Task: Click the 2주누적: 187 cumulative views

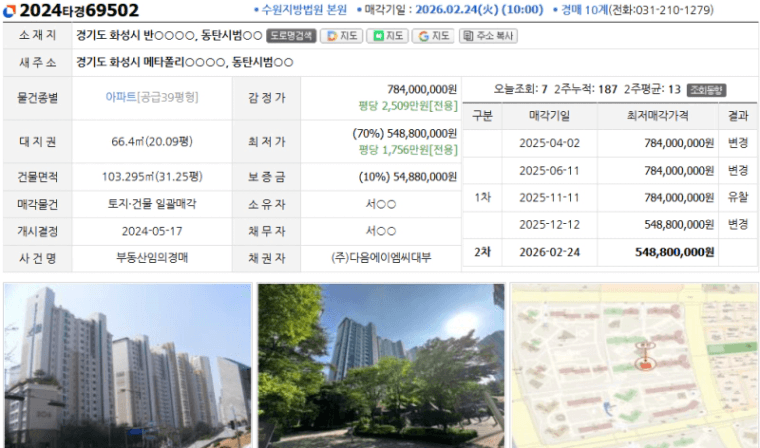Action: tap(586, 90)
